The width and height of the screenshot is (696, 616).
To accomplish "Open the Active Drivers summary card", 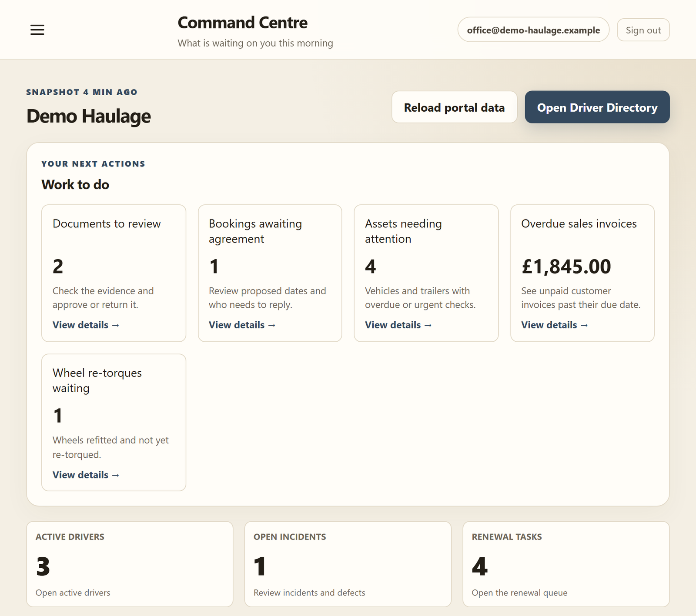I will pyautogui.click(x=130, y=564).
